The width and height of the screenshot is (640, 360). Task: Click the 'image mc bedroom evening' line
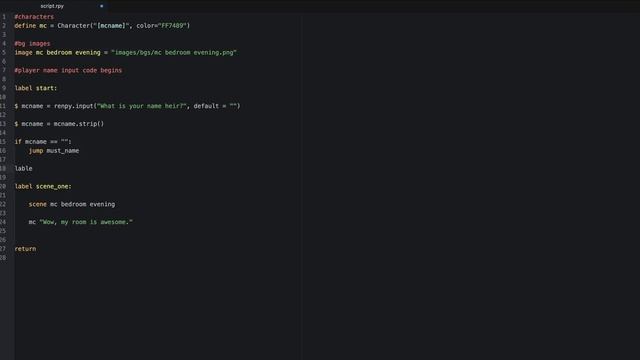[125, 53]
